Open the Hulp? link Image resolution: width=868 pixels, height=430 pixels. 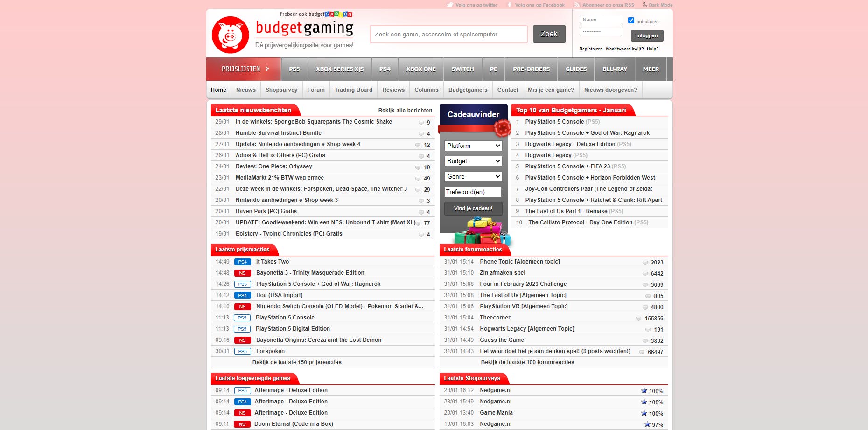(652, 49)
